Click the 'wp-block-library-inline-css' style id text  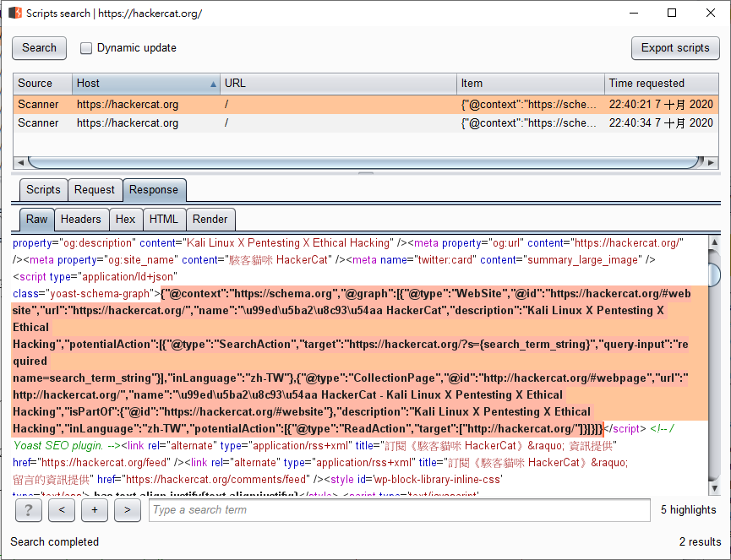point(438,480)
